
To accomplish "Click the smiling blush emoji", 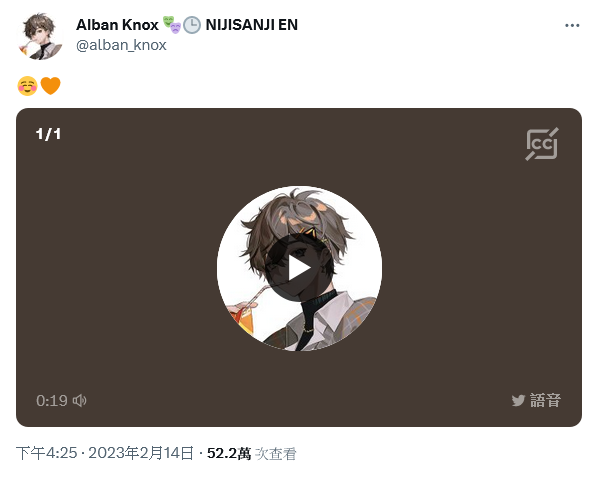I will (27, 86).
